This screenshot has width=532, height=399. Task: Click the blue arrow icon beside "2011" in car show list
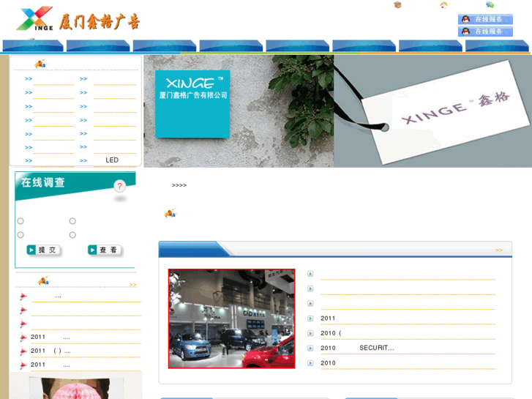[x=310, y=318]
